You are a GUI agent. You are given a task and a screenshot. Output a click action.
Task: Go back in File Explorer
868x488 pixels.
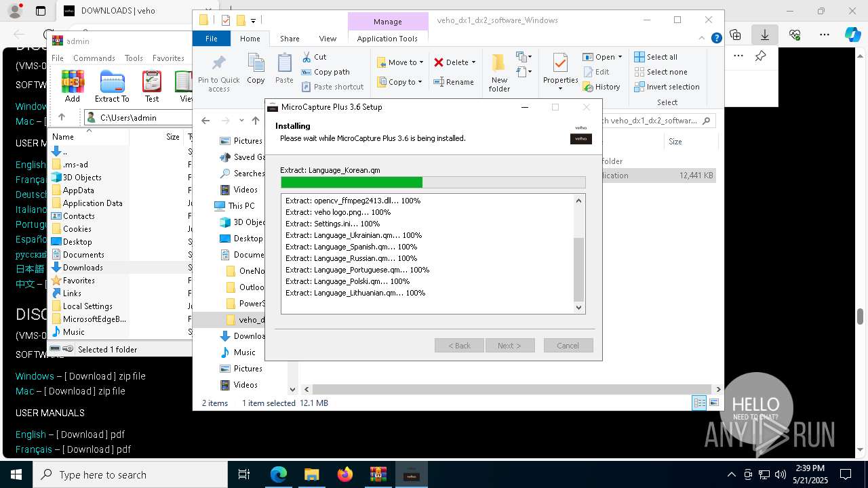pos(205,121)
